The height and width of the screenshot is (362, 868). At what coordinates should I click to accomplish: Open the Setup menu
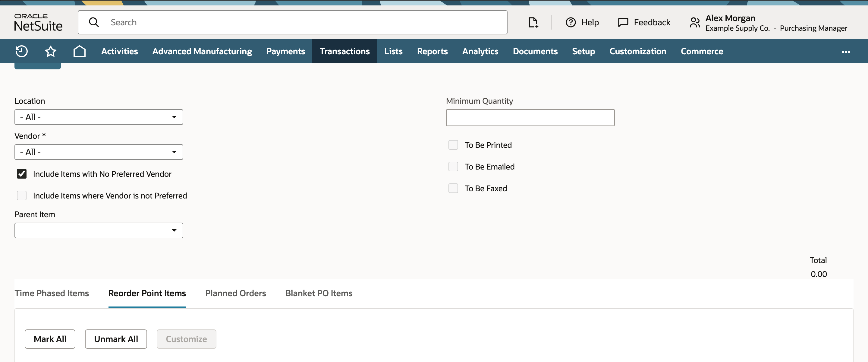(x=583, y=51)
